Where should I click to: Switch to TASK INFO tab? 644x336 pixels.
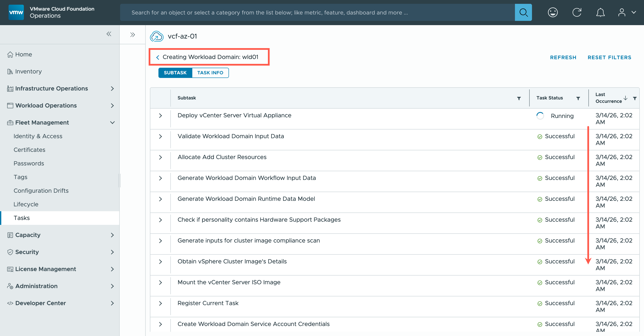coord(210,73)
